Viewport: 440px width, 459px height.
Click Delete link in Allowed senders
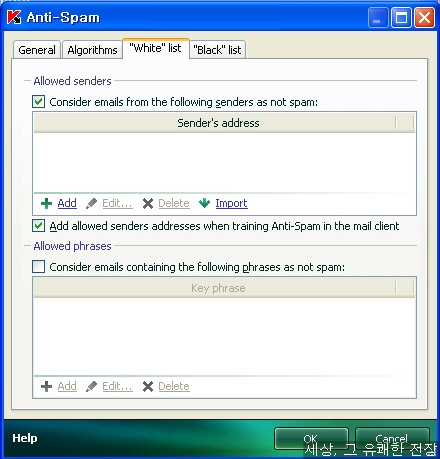[174, 203]
